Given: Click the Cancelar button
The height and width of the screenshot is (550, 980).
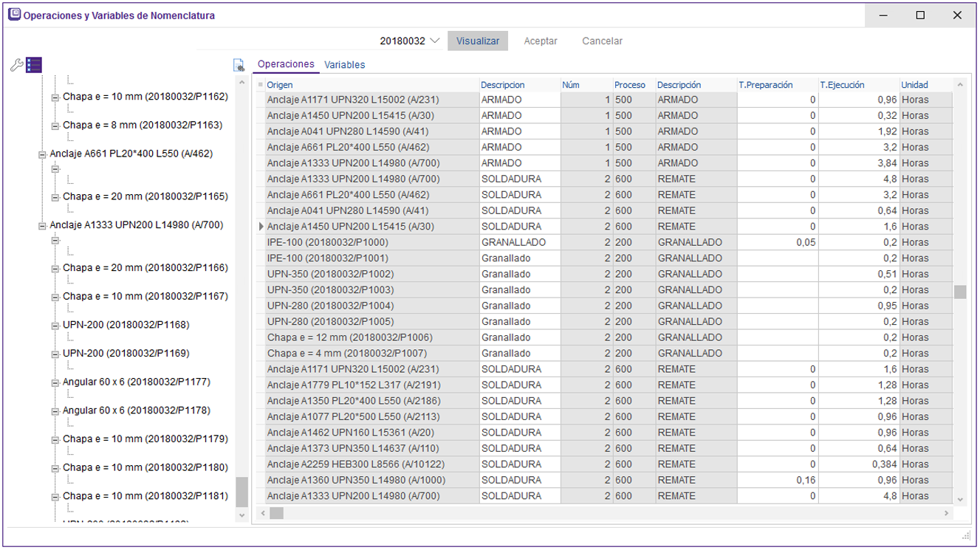Looking at the screenshot, I should (x=602, y=41).
